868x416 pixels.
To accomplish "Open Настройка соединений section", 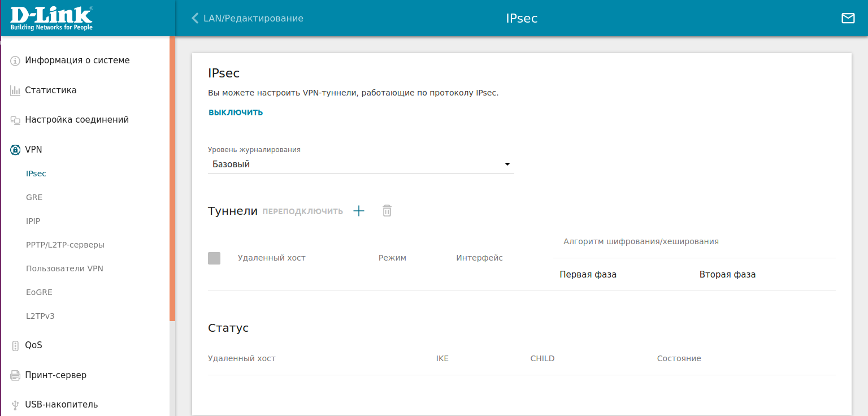I will click(77, 120).
